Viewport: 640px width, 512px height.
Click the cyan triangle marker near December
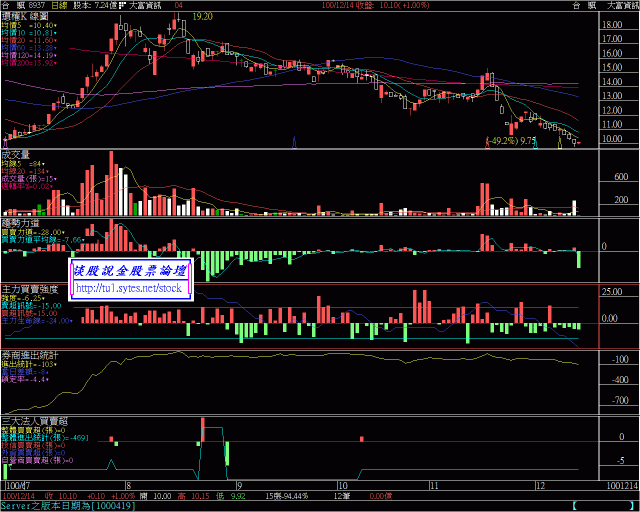[x=536, y=143]
